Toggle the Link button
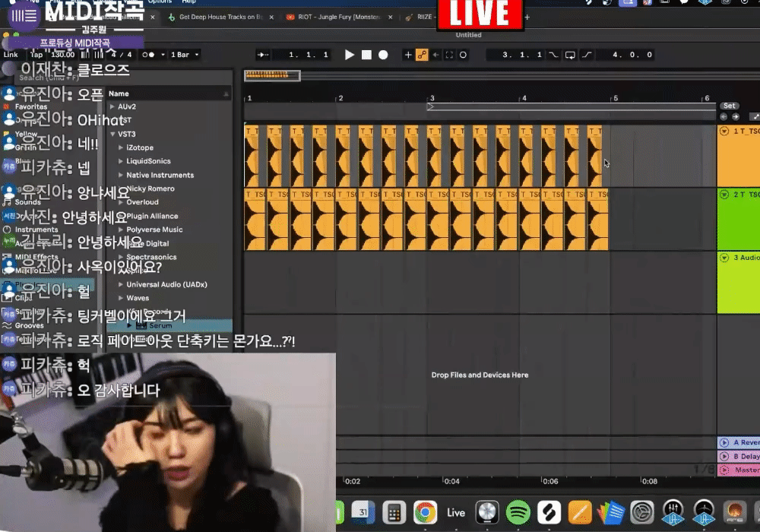Viewport: 760px width, 532px height. (x=11, y=55)
